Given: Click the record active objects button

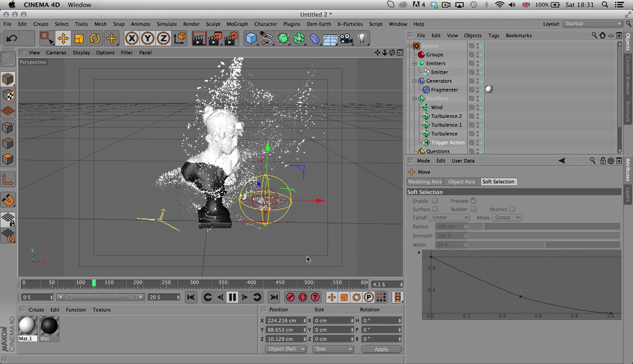Looking at the screenshot, I should [x=290, y=298].
